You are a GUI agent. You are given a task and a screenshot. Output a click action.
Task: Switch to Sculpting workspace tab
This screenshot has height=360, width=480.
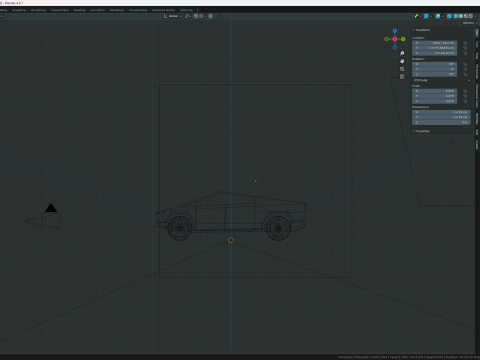tap(19, 10)
